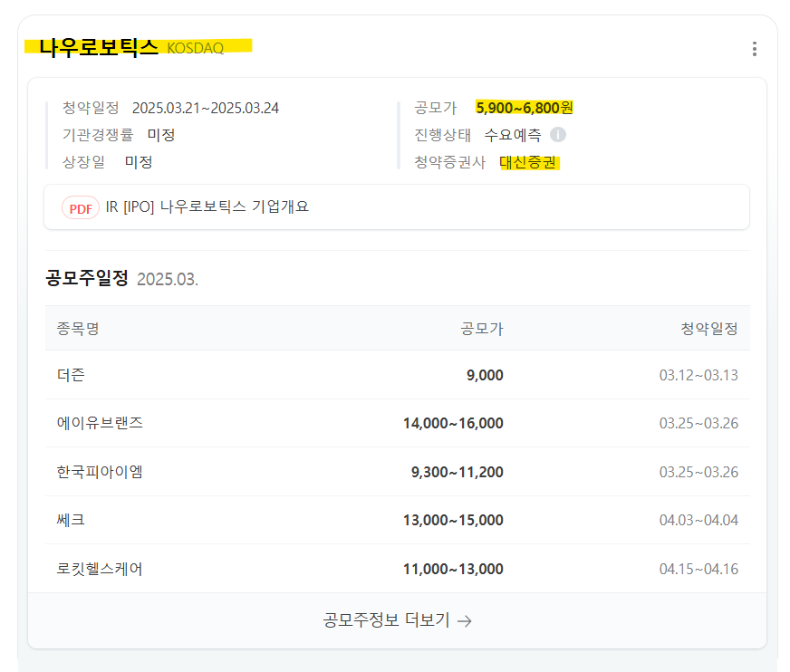The image size is (790, 672).
Task: Click the 기관경쟁률 label
Action: (x=98, y=135)
